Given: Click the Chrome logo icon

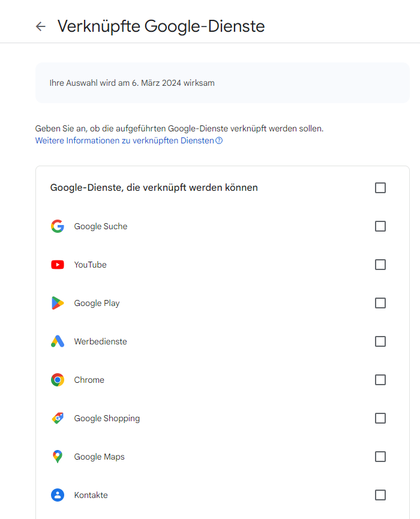Looking at the screenshot, I should 58,380.
